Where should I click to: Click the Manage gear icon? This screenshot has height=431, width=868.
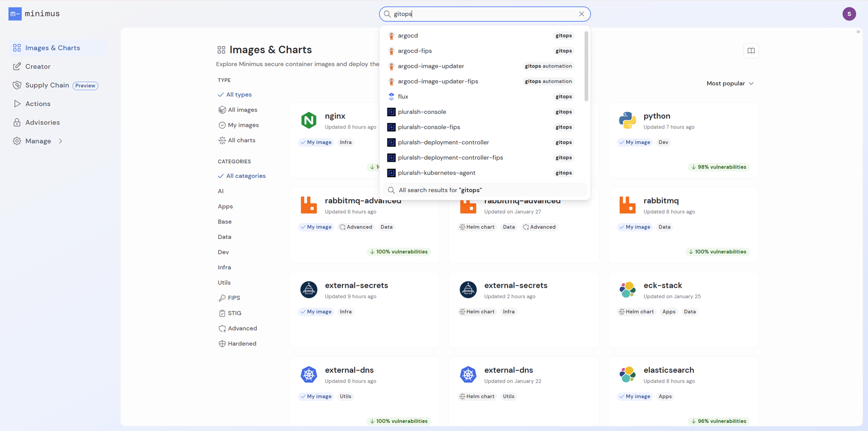[17, 141]
